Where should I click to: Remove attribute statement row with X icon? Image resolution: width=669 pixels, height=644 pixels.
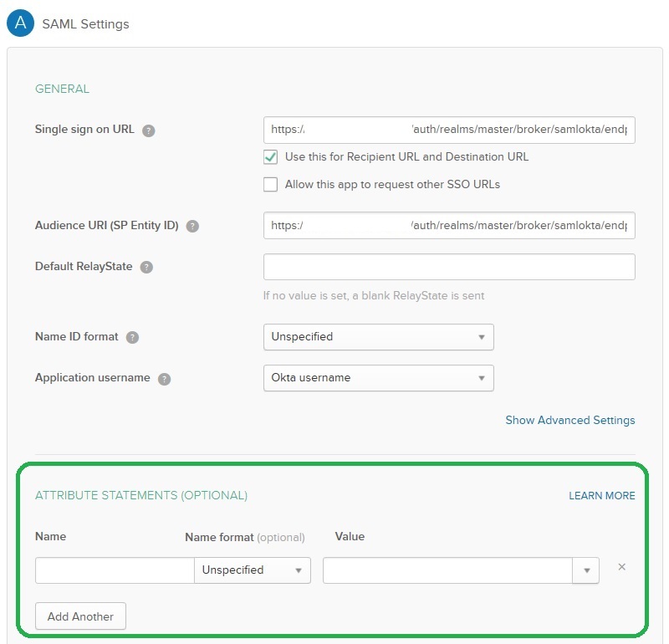[621, 567]
